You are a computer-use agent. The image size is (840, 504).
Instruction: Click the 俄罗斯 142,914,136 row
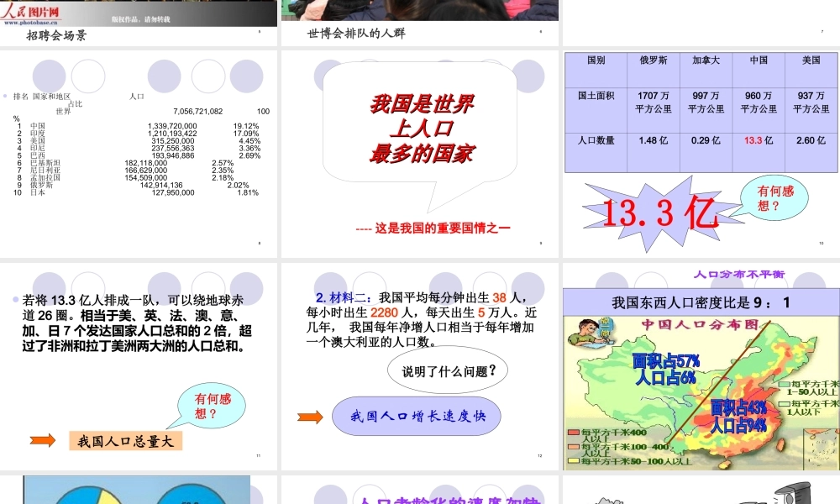click(x=133, y=185)
